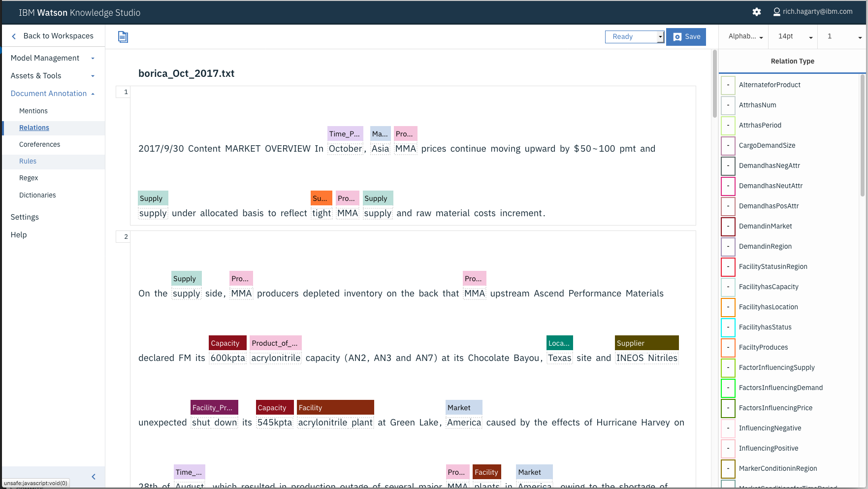Open the Alphab... sort dropdown
Viewport: 868px width, 489px height.
745,36
